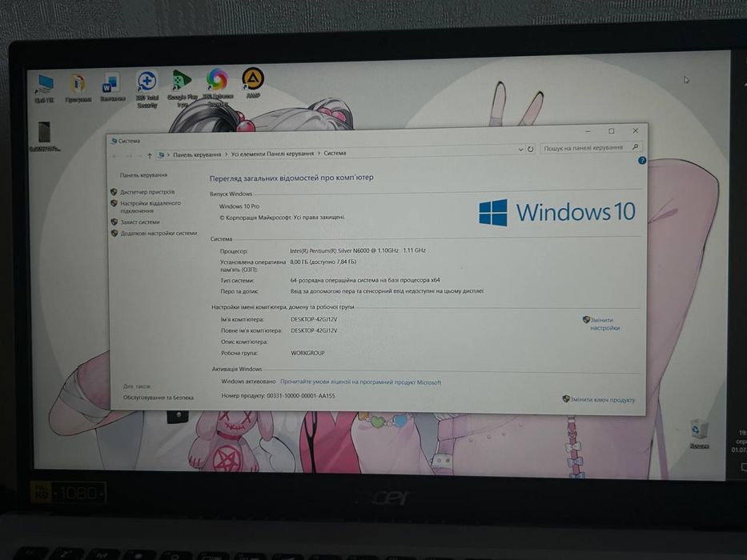
Task: Click the search magnifier icon
Action: (635, 146)
